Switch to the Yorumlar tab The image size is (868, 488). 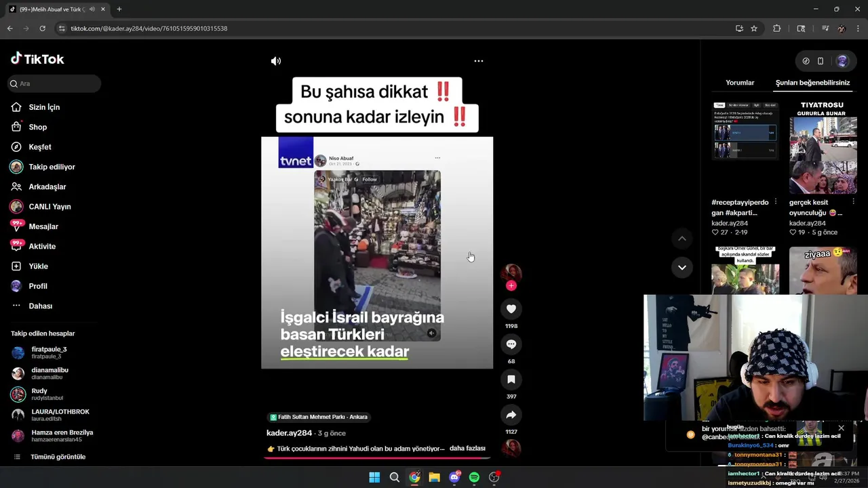(740, 83)
